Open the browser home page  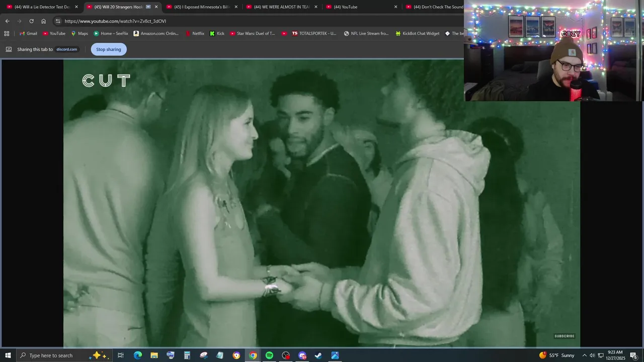pos(43,21)
